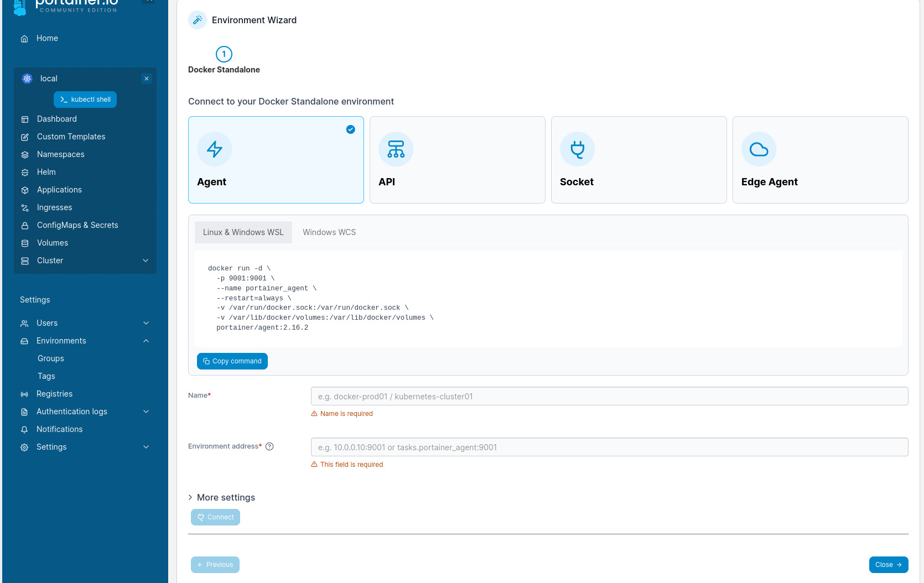Select the Linux & Windows WSL tab

tap(243, 232)
